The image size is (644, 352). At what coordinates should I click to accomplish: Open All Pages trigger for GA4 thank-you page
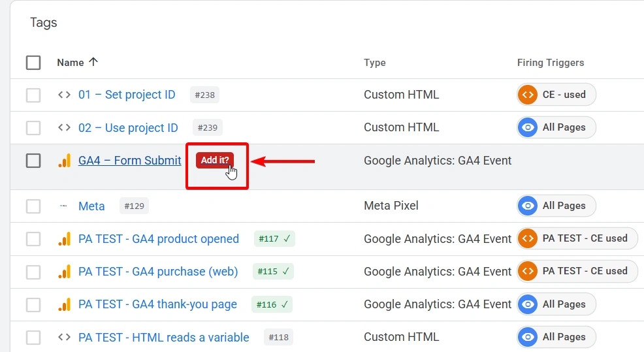coord(556,304)
